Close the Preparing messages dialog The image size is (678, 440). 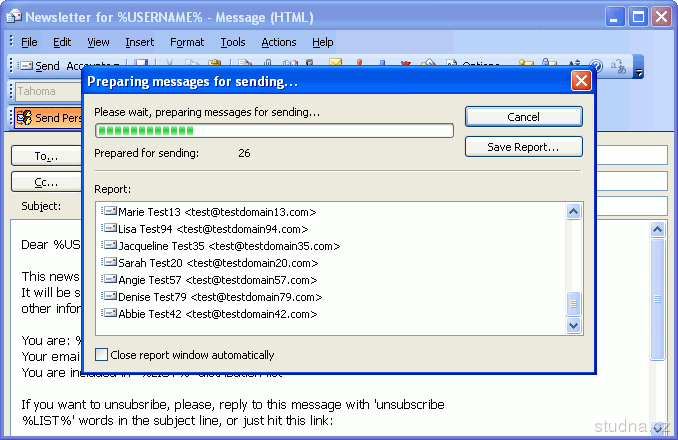[x=581, y=81]
